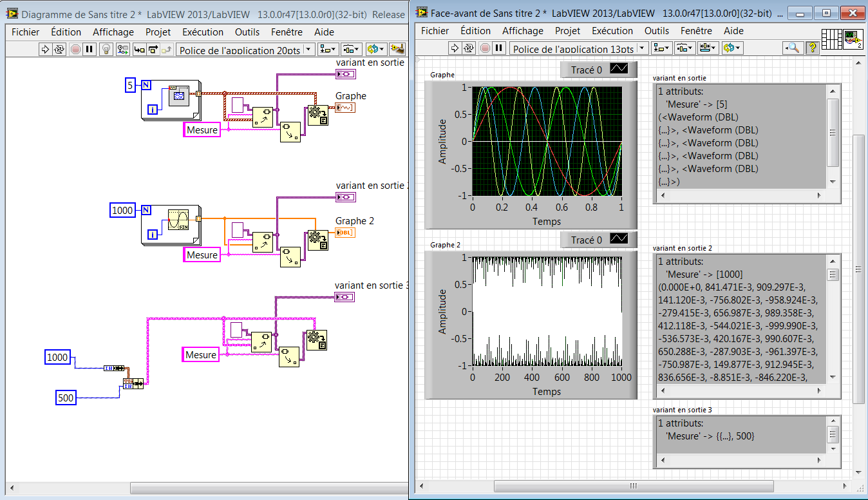Select the Graphe 2 DBL terminal on the diagram

[344, 233]
